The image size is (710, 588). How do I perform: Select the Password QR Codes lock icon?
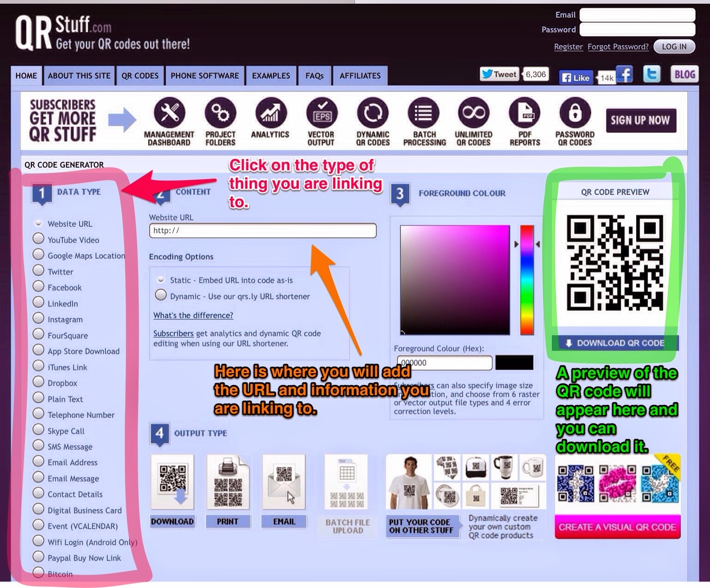click(x=575, y=112)
